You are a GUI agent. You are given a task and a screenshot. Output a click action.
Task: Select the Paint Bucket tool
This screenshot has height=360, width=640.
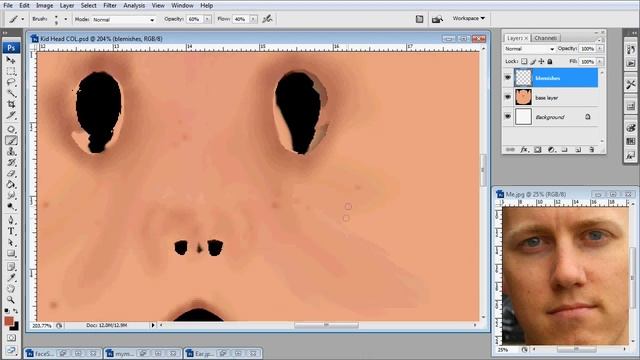coord(11,184)
